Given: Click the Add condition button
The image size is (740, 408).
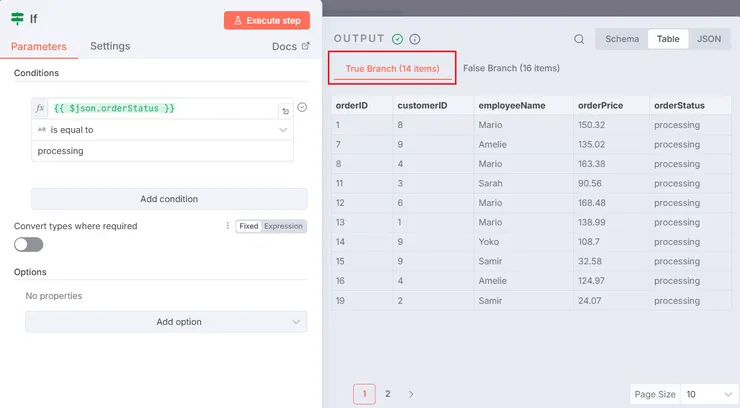Looking at the screenshot, I should tap(169, 199).
